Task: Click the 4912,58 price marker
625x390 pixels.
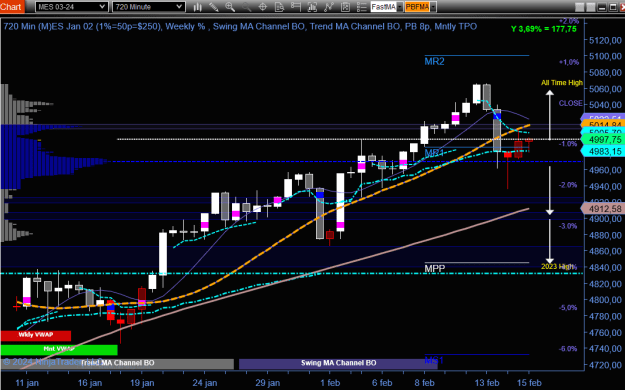Action: pyautogui.click(x=603, y=209)
